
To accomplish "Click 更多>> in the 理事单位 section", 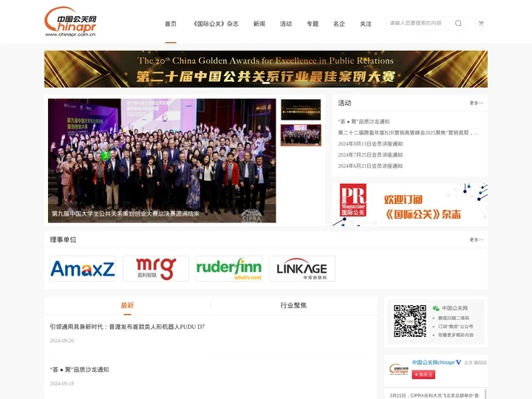I will [x=477, y=240].
